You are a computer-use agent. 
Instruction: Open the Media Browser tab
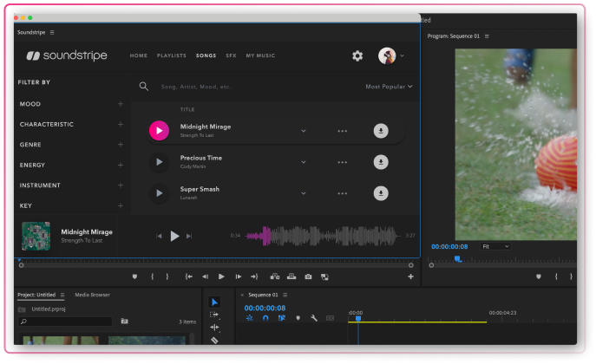point(92,295)
